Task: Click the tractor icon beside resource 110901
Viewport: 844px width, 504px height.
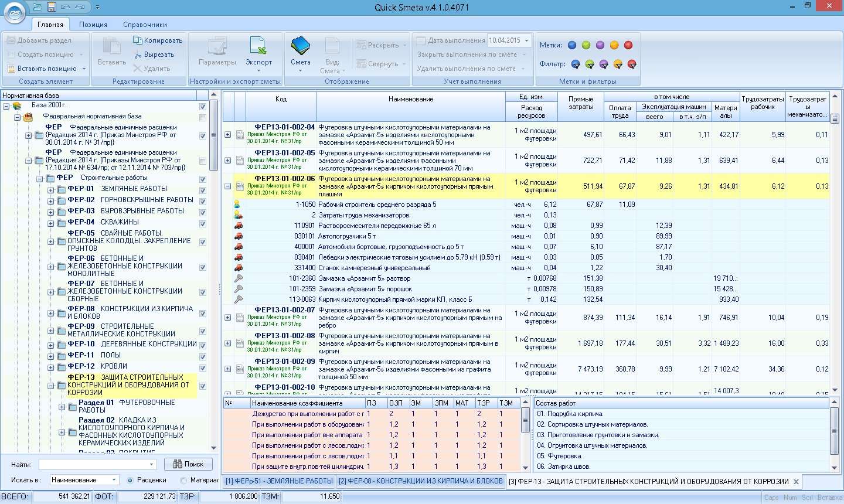Action: click(238, 226)
